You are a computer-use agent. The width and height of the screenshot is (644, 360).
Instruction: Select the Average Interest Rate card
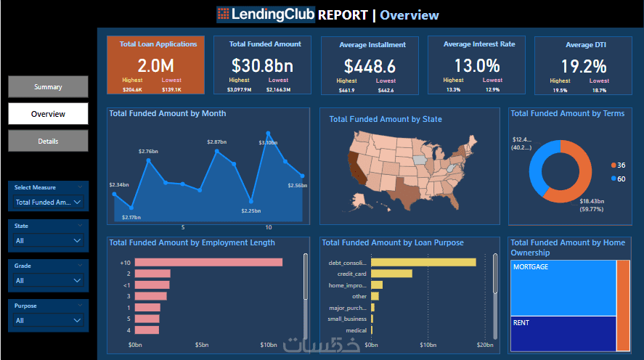(x=476, y=65)
